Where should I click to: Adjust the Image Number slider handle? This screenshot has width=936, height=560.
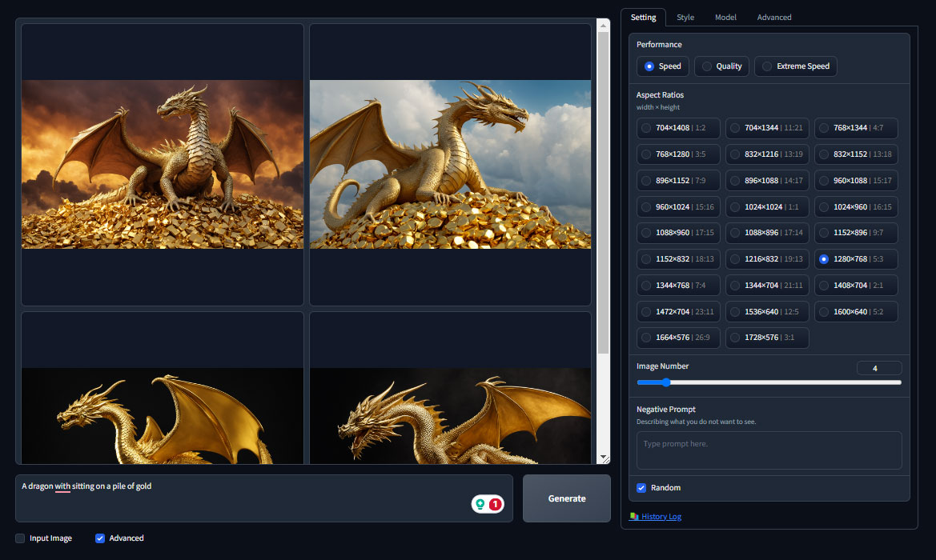tap(666, 382)
